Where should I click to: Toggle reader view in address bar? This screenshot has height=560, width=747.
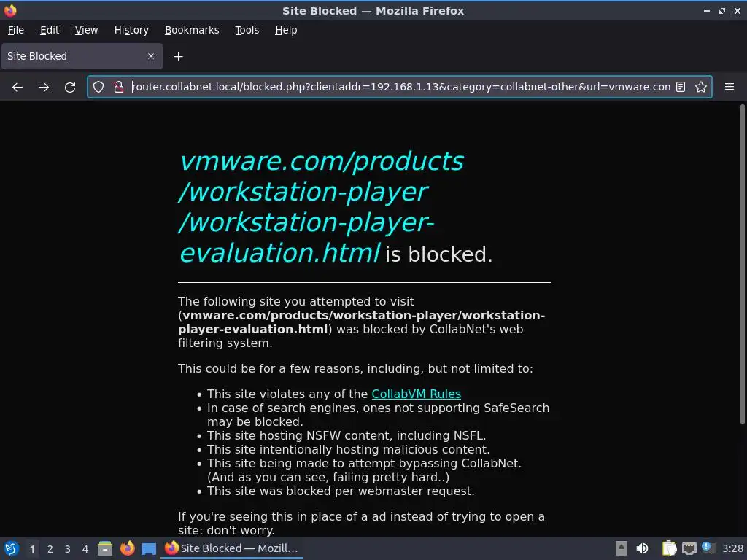[681, 87]
